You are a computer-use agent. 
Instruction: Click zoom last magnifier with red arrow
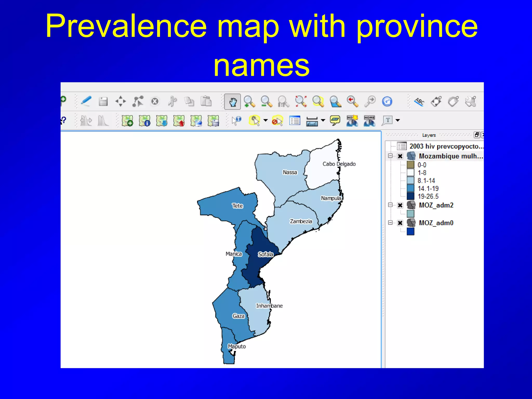(353, 101)
